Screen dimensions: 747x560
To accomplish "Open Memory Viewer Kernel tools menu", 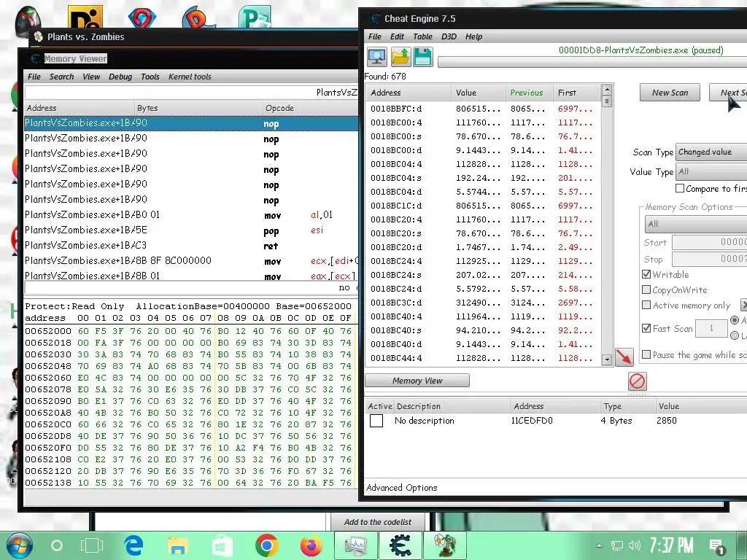I will (x=190, y=77).
